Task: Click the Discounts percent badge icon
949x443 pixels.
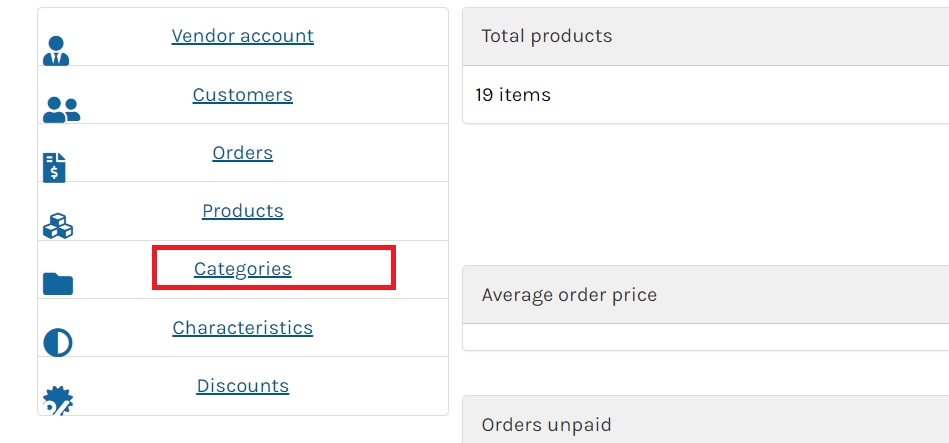Action: point(57,400)
